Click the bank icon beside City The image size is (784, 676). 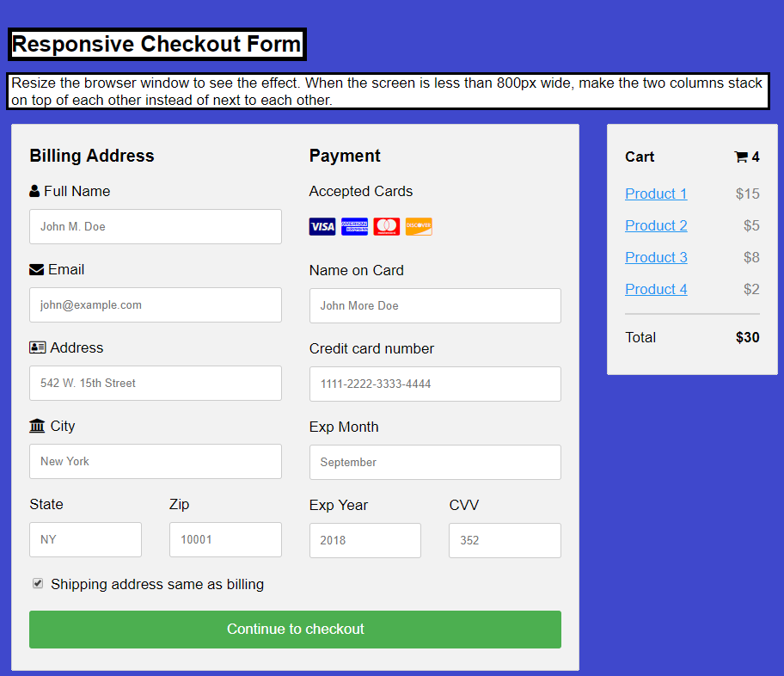35,425
